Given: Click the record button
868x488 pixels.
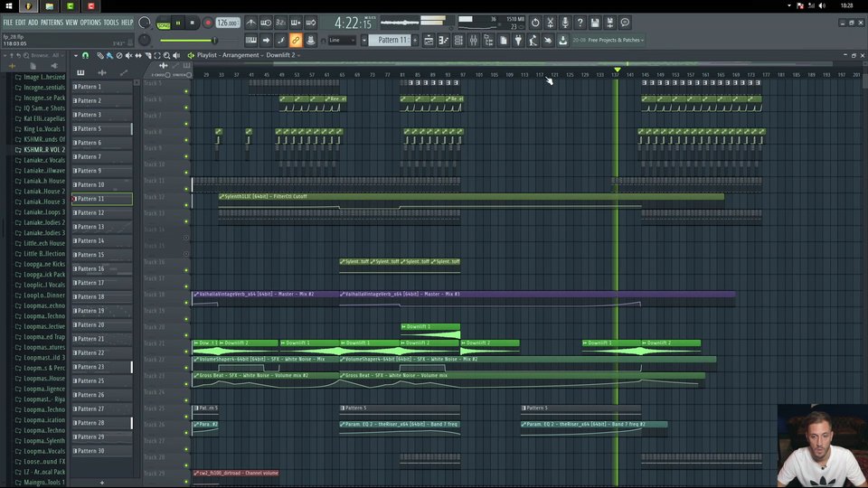Looking at the screenshot, I should point(208,23).
